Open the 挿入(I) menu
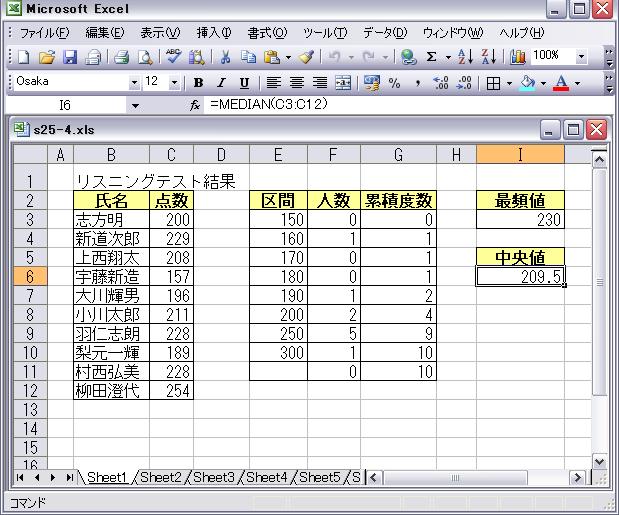Viewport: 619px width, 515px height. 214,33
